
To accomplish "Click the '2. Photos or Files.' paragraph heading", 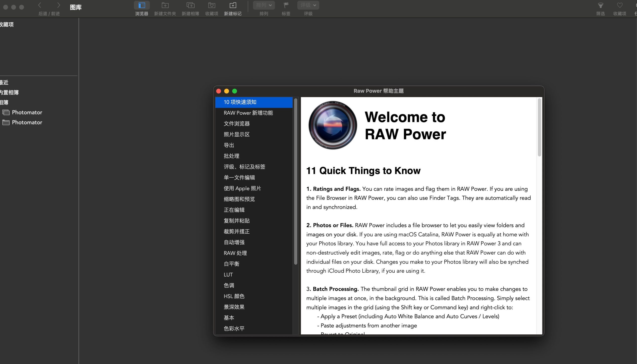I will point(330,225).
